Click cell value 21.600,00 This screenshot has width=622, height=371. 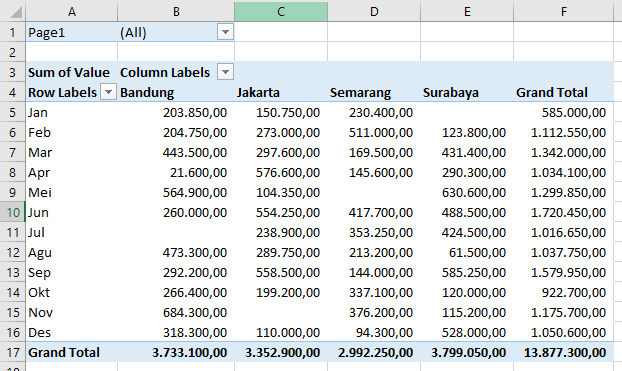pyautogui.click(x=198, y=172)
